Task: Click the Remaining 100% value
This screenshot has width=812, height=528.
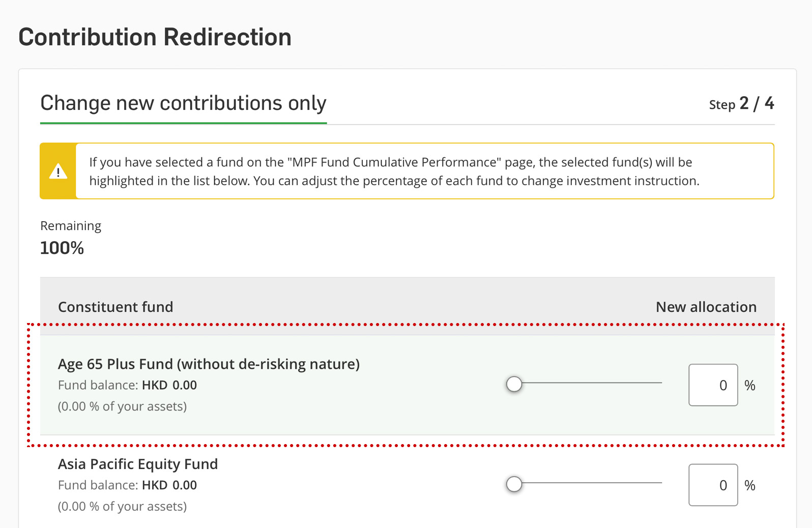Action: click(x=62, y=248)
